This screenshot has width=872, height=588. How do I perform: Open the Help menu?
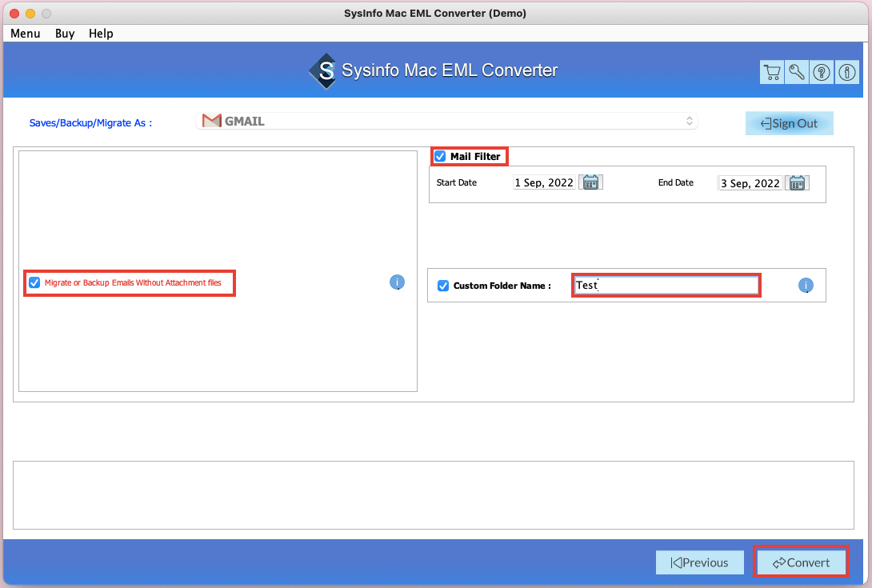(x=101, y=34)
